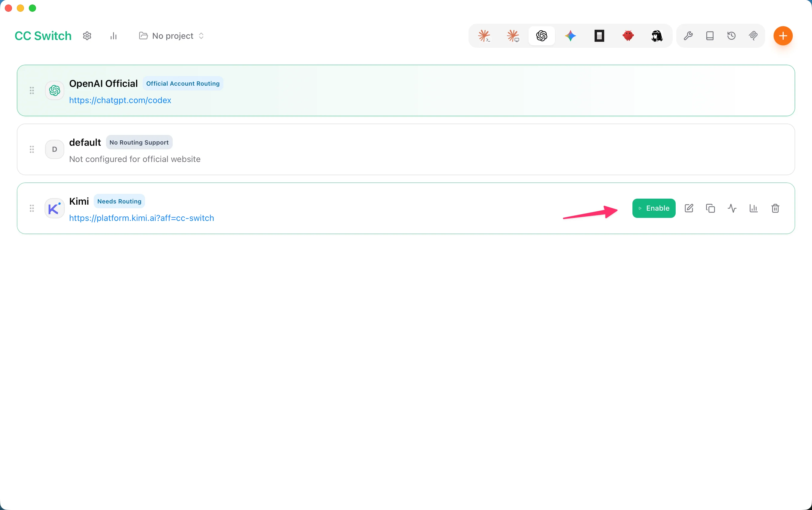Select the OpenAI Official provider name

103,83
